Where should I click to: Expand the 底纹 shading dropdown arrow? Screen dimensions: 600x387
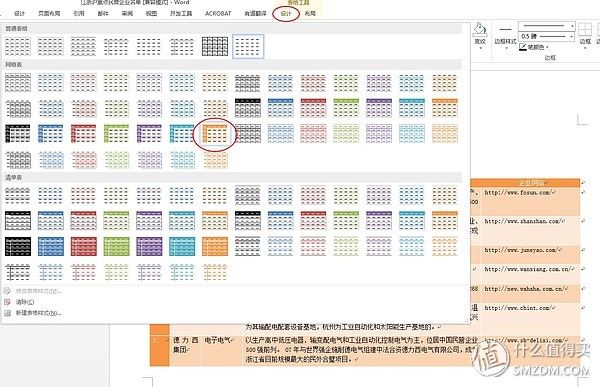click(x=480, y=48)
